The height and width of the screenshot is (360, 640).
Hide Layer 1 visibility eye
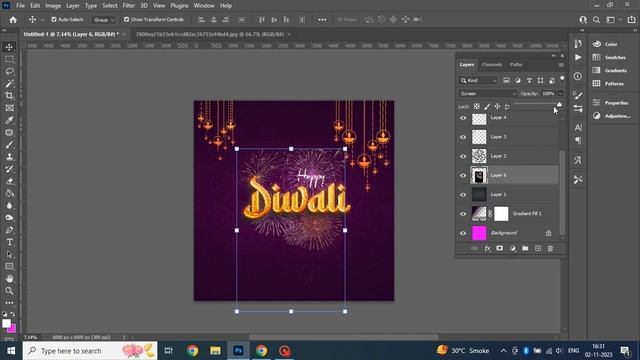[463, 195]
